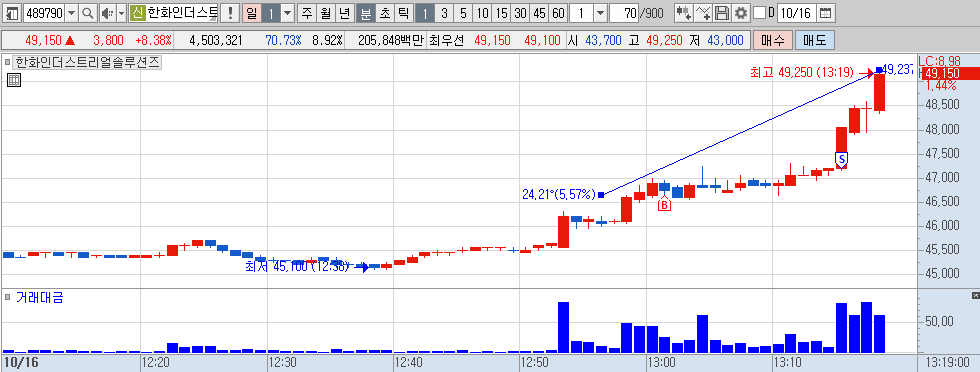Select the 월 monthly chart period
980x372 pixels.
[325, 13]
